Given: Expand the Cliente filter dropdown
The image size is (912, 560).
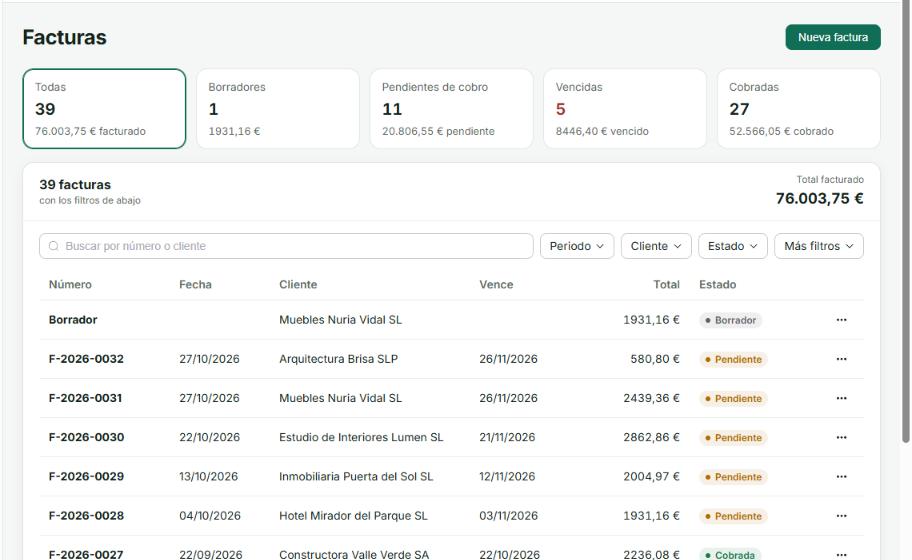Looking at the screenshot, I should (656, 246).
